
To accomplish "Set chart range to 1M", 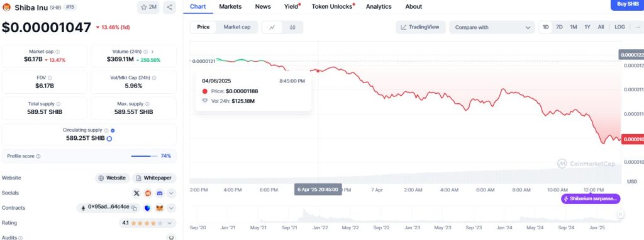I will tap(574, 27).
